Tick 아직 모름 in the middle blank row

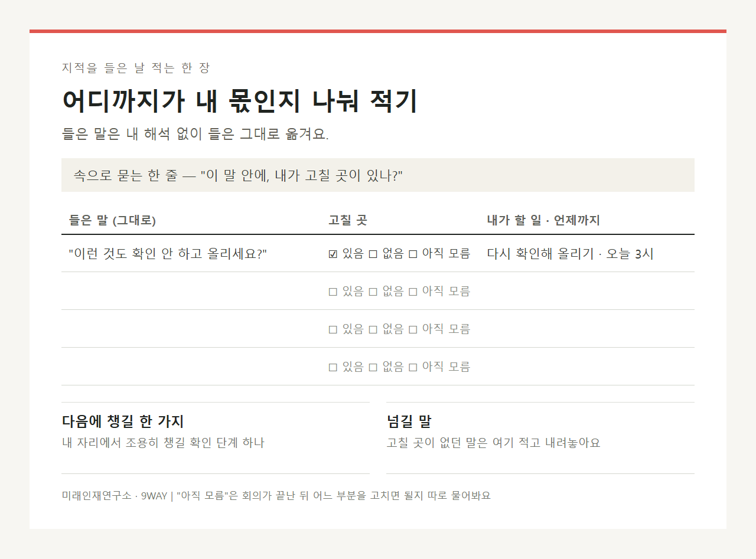point(413,329)
